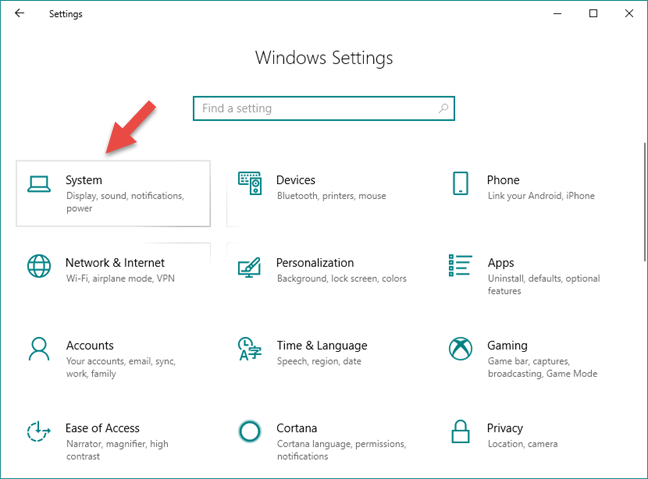Focus the Find a setting search box
Viewport: 648px width, 479px height.
pyautogui.click(x=324, y=108)
